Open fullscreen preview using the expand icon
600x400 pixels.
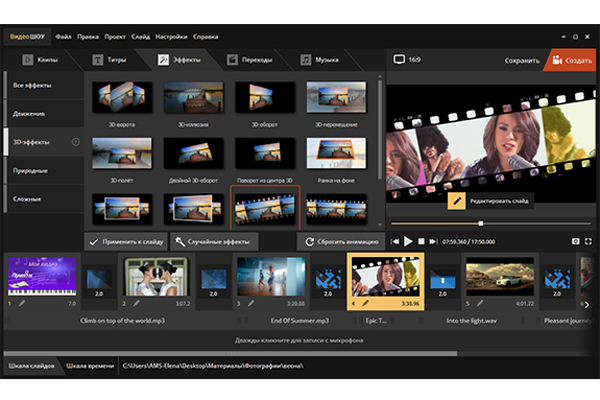[x=588, y=241]
